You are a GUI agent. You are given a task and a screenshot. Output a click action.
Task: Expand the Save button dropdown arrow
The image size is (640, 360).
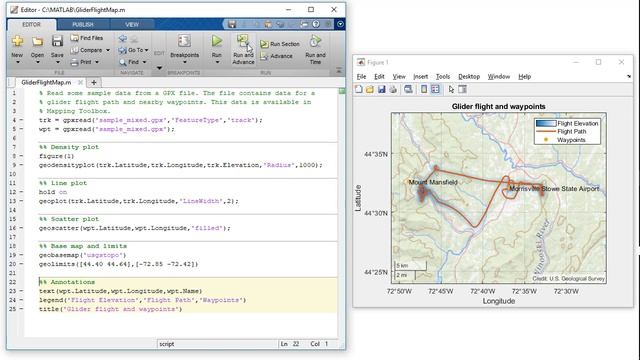pos(57,62)
